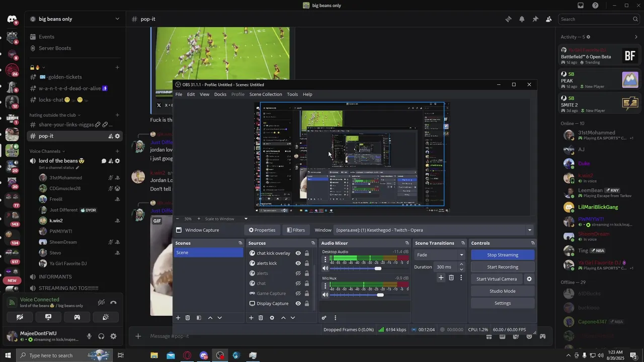644x362 pixels.
Task: Enable Studio Mode
Action: pyautogui.click(x=503, y=291)
